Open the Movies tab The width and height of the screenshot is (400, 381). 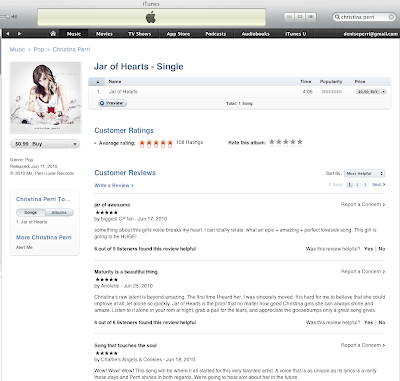(x=104, y=34)
